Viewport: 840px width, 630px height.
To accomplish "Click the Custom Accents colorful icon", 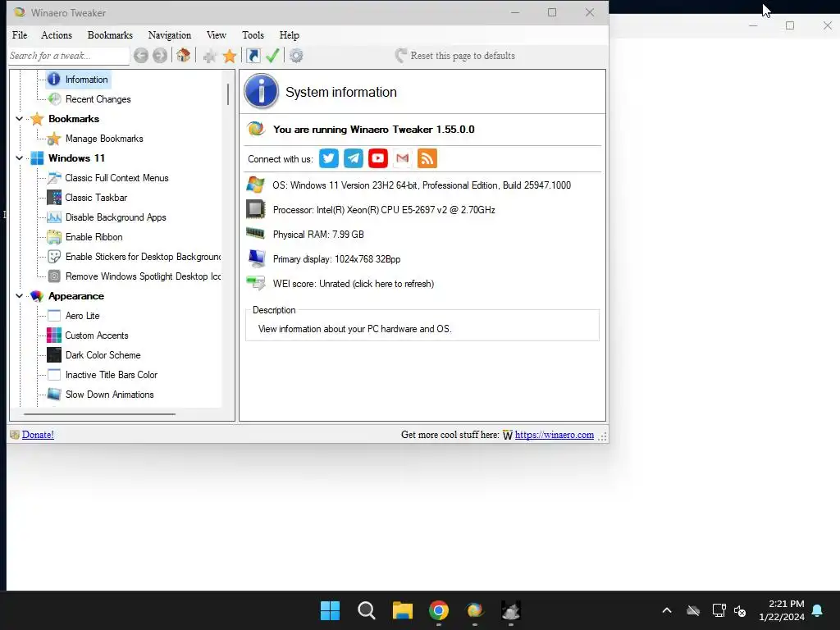I will click(54, 336).
